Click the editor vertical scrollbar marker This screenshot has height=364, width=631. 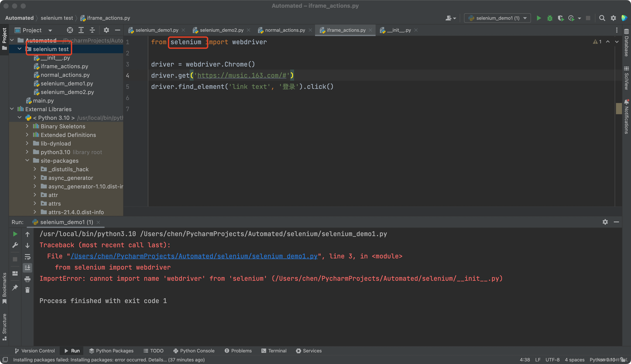pyautogui.click(x=619, y=109)
